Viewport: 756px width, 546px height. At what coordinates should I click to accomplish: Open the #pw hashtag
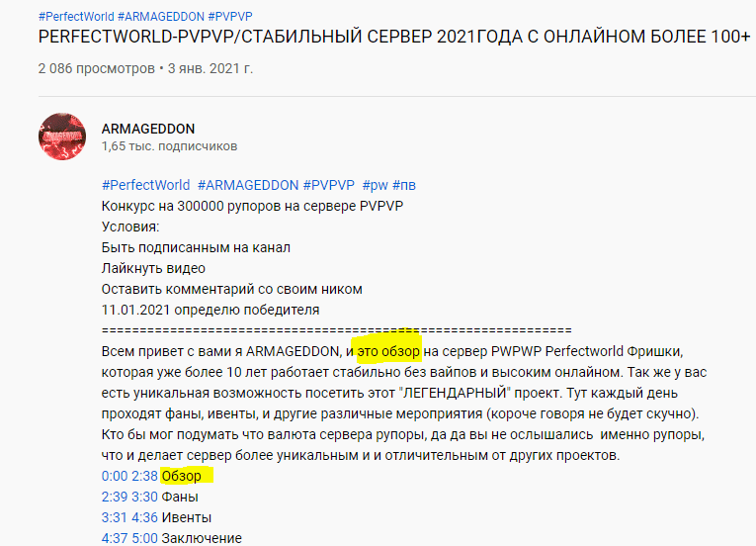(375, 185)
